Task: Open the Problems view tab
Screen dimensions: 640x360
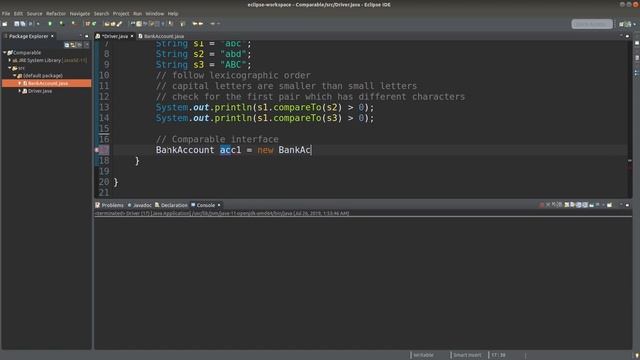Action: point(112,205)
